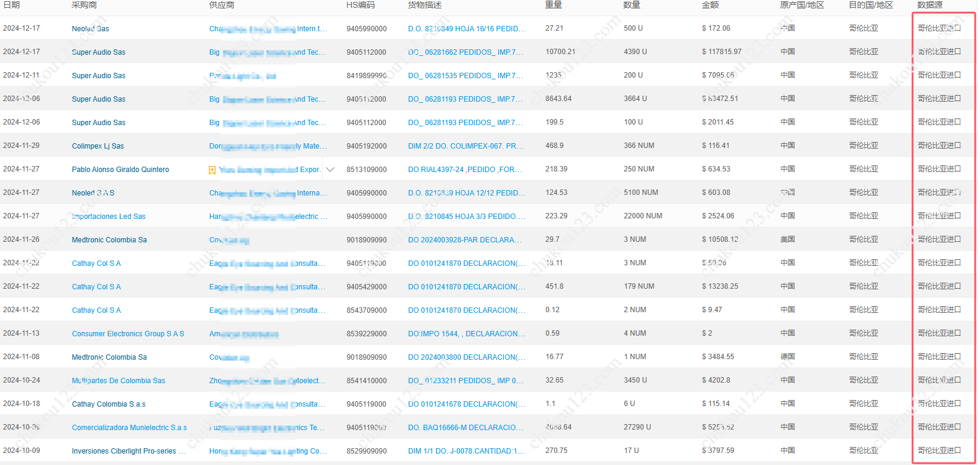Image resolution: width=980 pixels, height=465 pixels.
Task: Select HS code 8419899990
Action: pyautogui.click(x=367, y=76)
